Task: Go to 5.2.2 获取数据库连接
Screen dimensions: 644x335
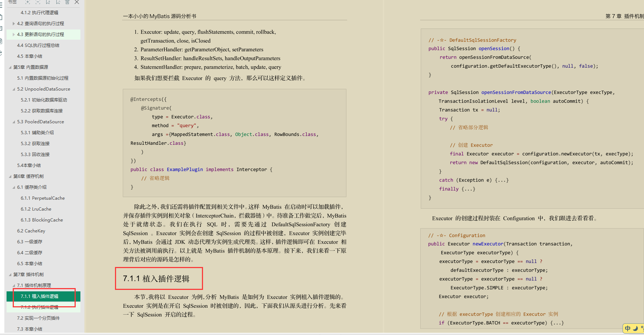Action: 41,111
